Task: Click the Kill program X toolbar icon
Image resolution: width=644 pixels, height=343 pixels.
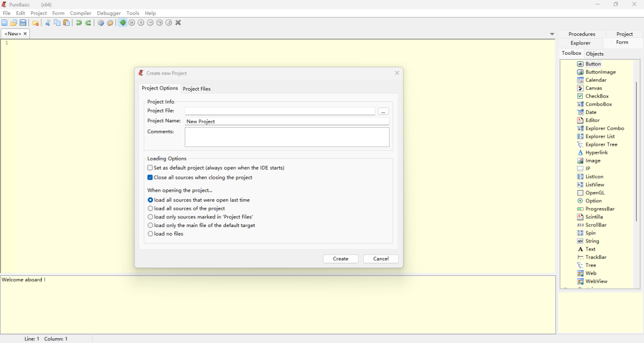Action: tap(178, 23)
